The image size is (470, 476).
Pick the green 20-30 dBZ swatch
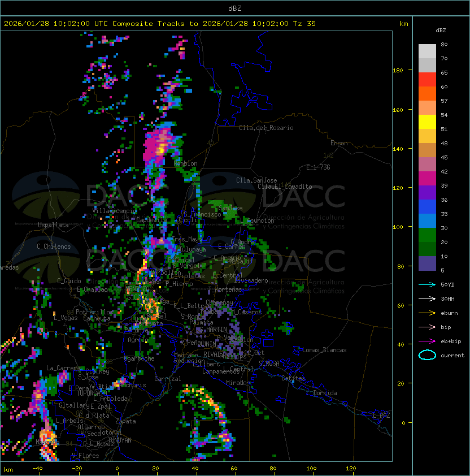(427, 235)
